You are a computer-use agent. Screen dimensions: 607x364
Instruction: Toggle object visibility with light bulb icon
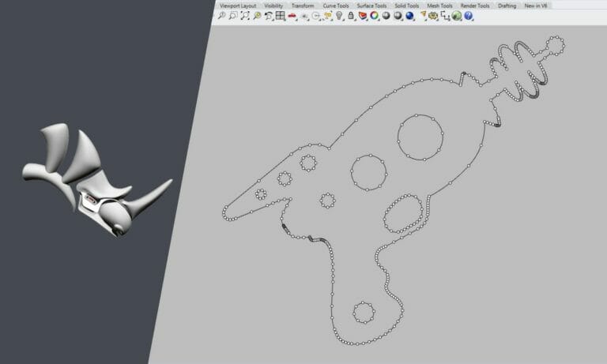338,15
